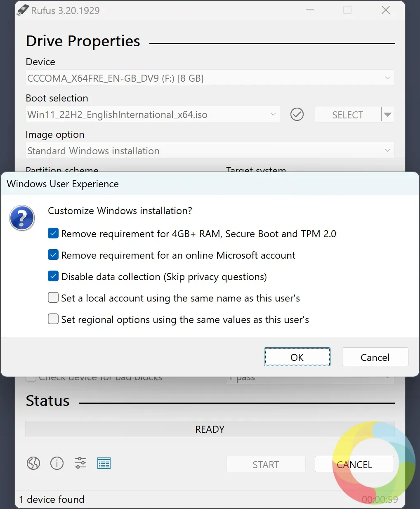Click OK in Windows User Experience dialog

pyautogui.click(x=297, y=357)
